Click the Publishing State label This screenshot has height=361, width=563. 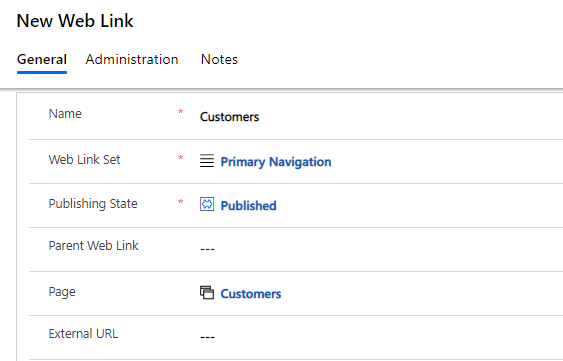[x=93, y=204]
